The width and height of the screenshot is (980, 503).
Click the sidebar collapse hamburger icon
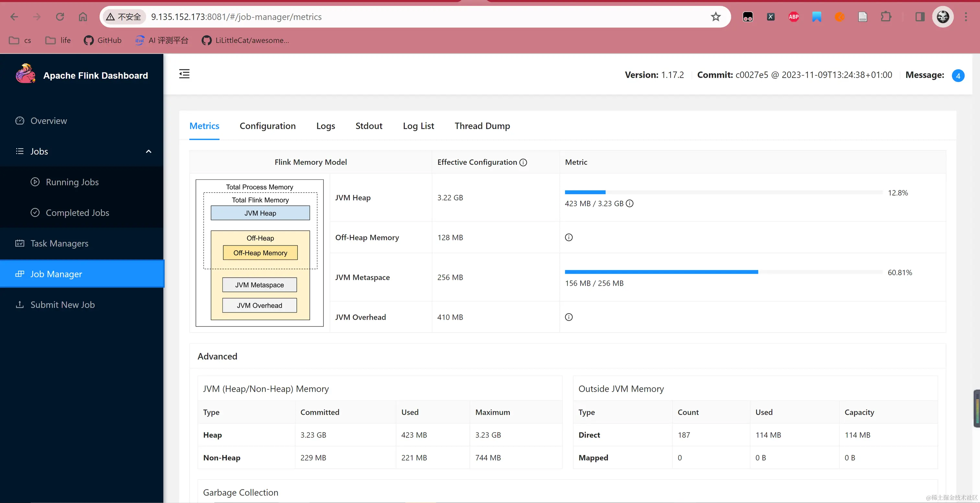tap(184, 74)
